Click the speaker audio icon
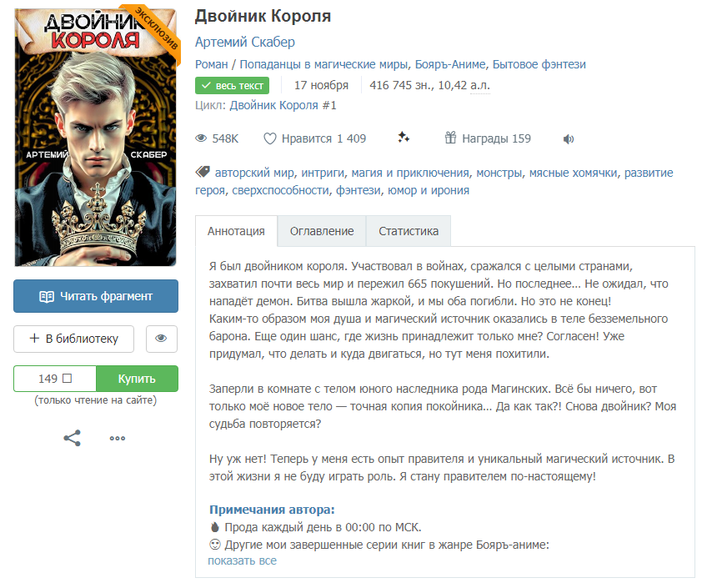Viewport: 707px width, 588px height. (568, 139)
